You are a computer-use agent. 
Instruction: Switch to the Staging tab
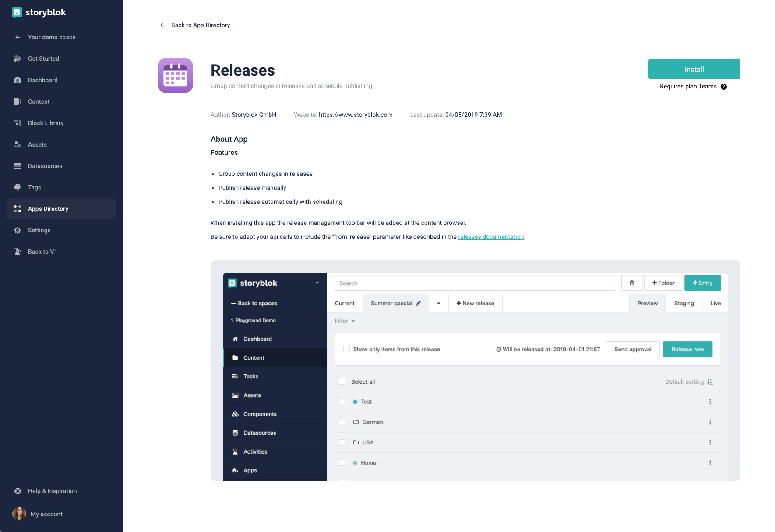[x=684, y=303]
